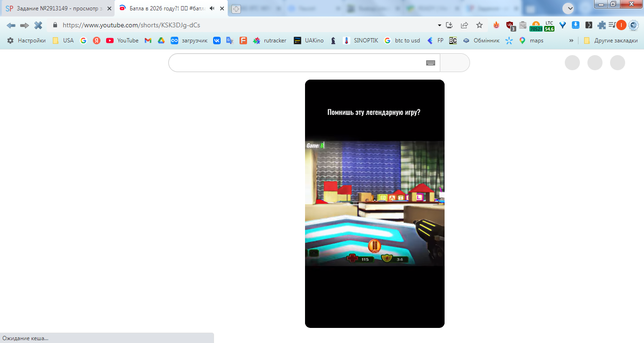Show hidden bookmarks with double chevron
Screen dimensions: 644x343
tap(571, 41)
